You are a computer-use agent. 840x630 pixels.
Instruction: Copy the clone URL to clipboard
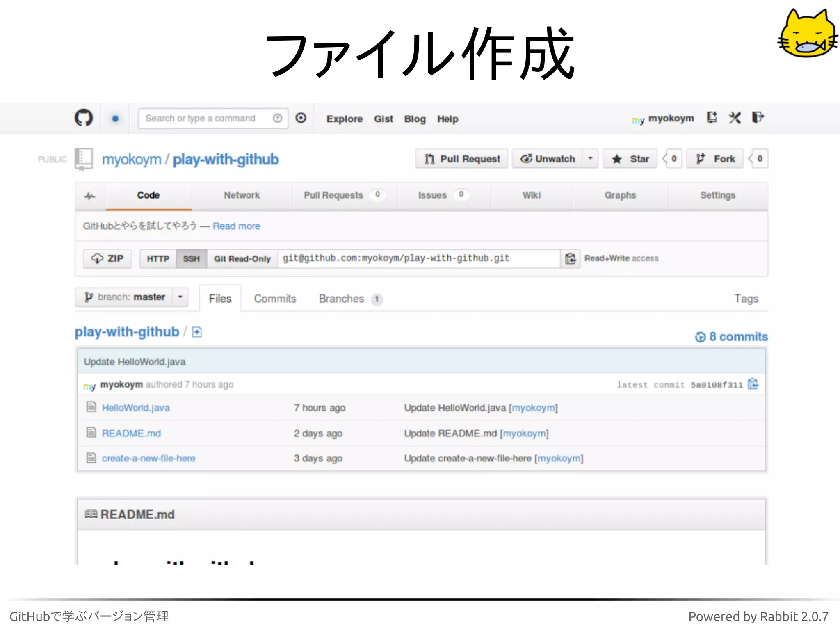coord(570,258)
